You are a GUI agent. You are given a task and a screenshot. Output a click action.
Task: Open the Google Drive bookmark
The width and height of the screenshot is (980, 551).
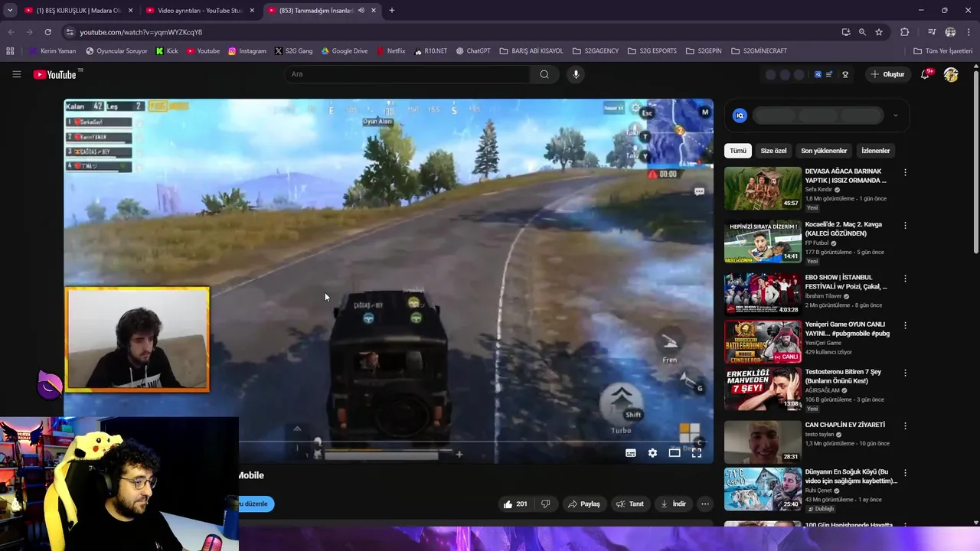(345, 51)
